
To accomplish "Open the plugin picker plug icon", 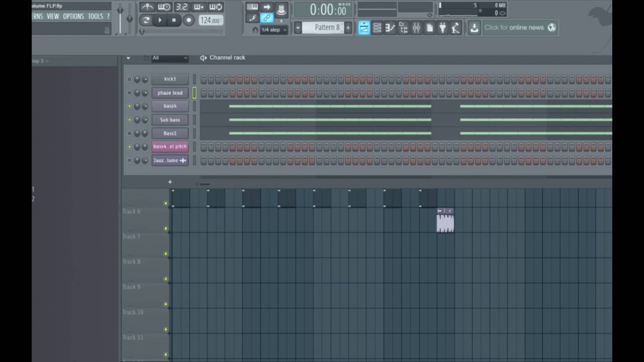I will click(x=442, y=28).
